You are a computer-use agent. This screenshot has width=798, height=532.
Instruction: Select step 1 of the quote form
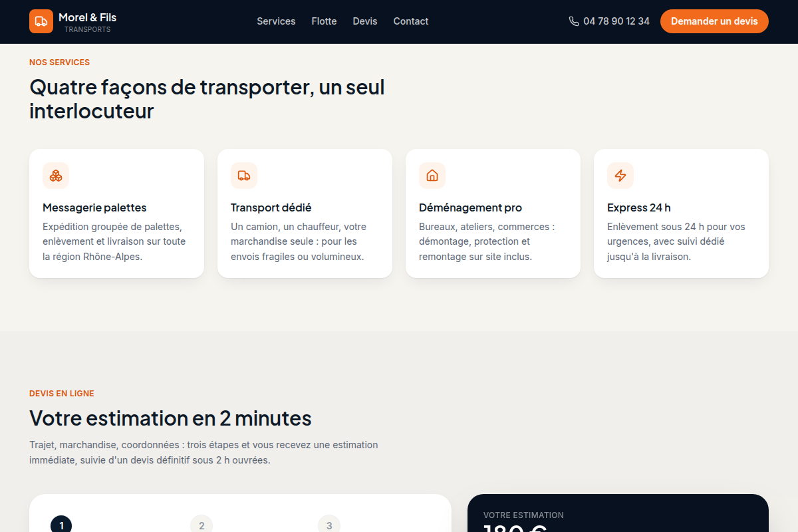tap(61, 525)
